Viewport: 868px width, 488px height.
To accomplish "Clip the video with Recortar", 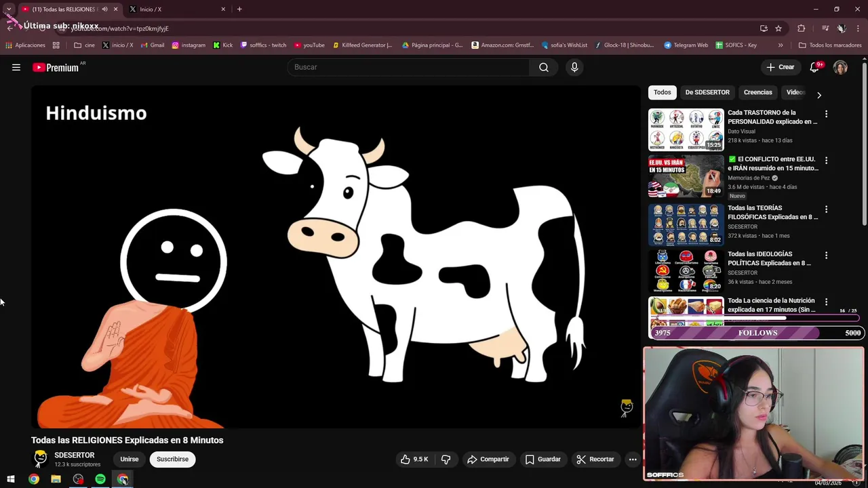I will click(x=595, y=459).
